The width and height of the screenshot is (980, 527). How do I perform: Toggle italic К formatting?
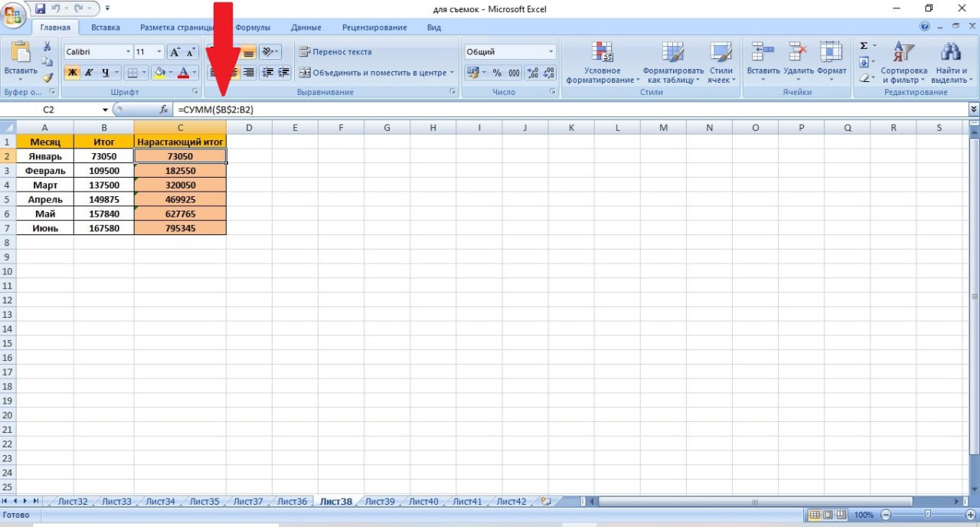point(89,73)
